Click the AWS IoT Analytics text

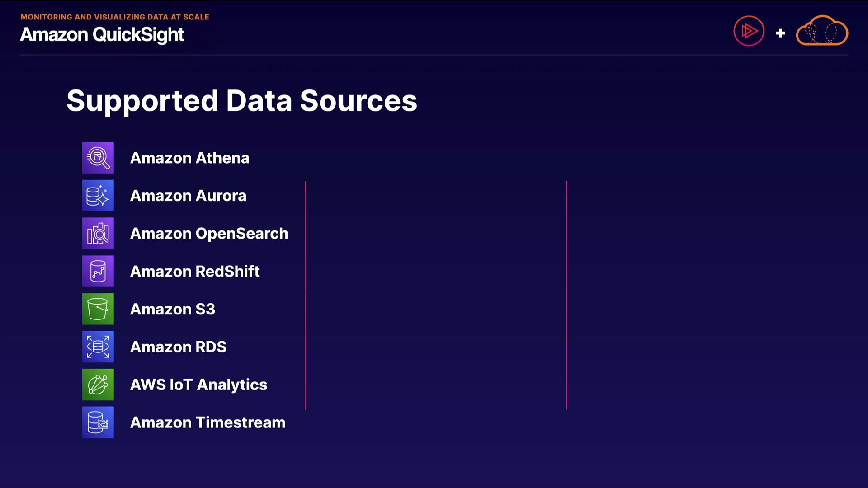click(198, 385)
